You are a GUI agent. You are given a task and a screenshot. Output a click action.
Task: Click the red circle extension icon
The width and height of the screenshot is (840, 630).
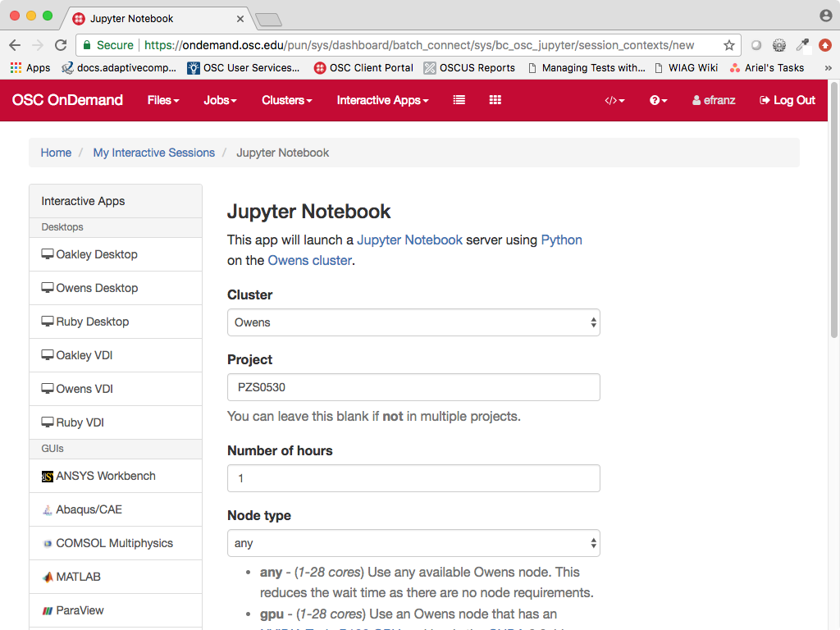[x=825, y=46]
